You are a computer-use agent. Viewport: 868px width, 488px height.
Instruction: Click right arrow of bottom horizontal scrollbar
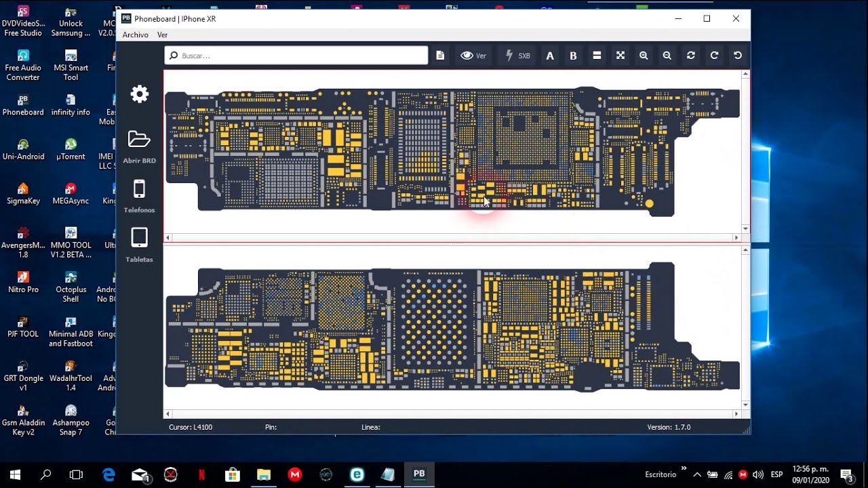(736, 413)
